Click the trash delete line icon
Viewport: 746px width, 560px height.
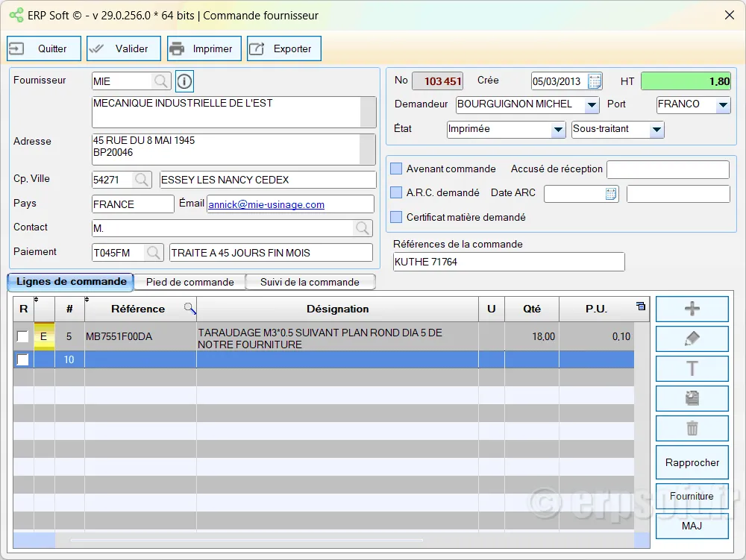pyautogui.click(x=692, y=428)
